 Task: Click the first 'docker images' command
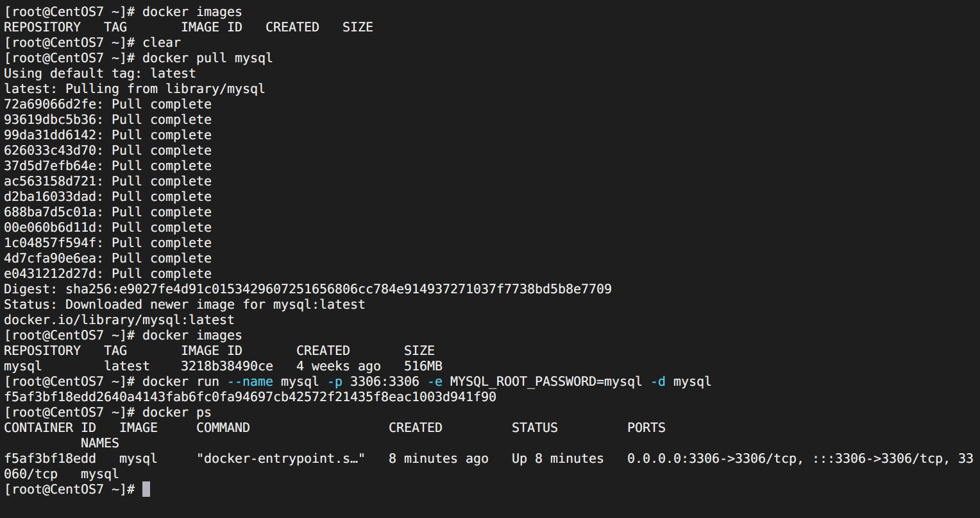192,12
